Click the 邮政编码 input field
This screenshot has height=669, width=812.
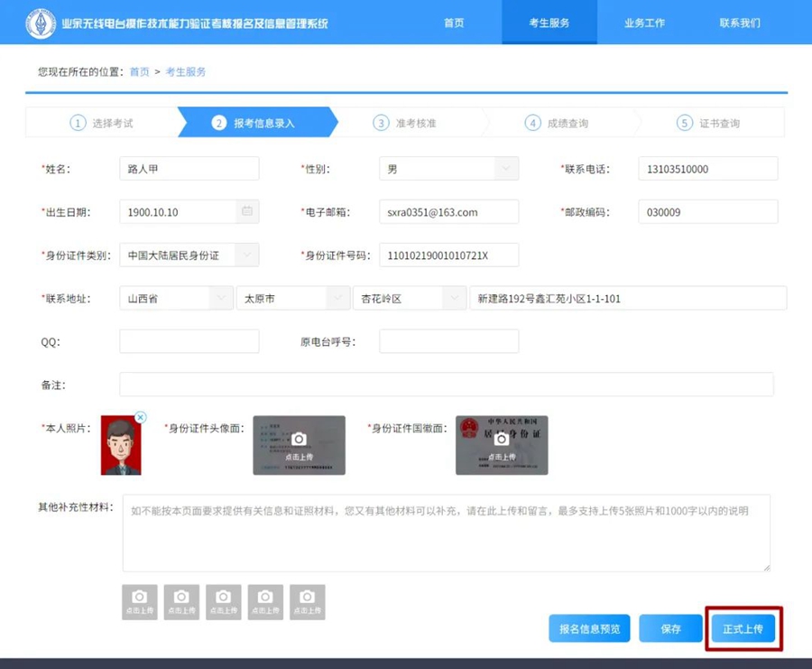(x=708, y=212)
